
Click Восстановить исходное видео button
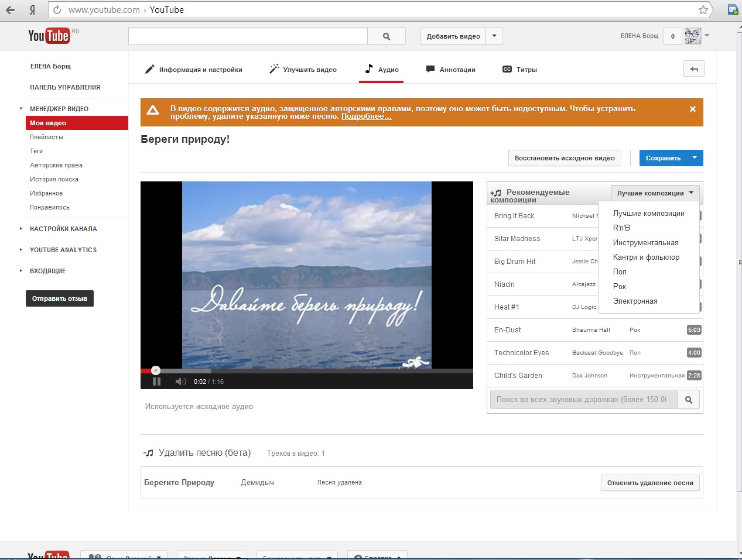[x=565, y=158]
